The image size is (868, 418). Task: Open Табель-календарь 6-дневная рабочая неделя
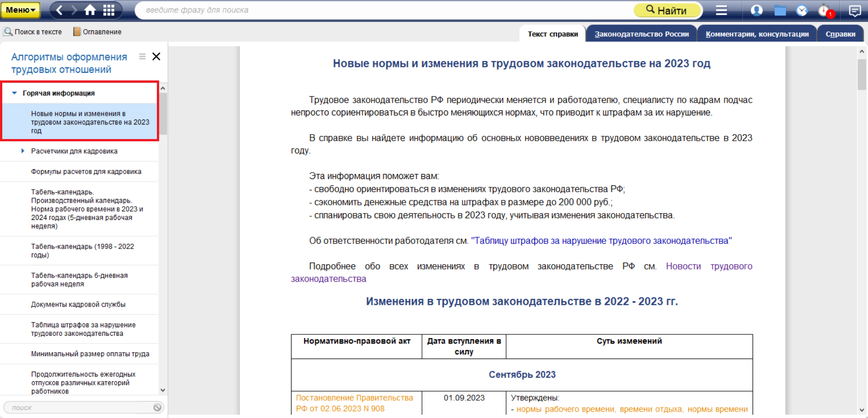click(x=80, y=280)
